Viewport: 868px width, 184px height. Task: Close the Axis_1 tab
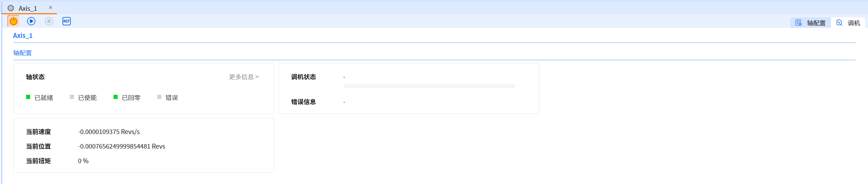(50, 7)
